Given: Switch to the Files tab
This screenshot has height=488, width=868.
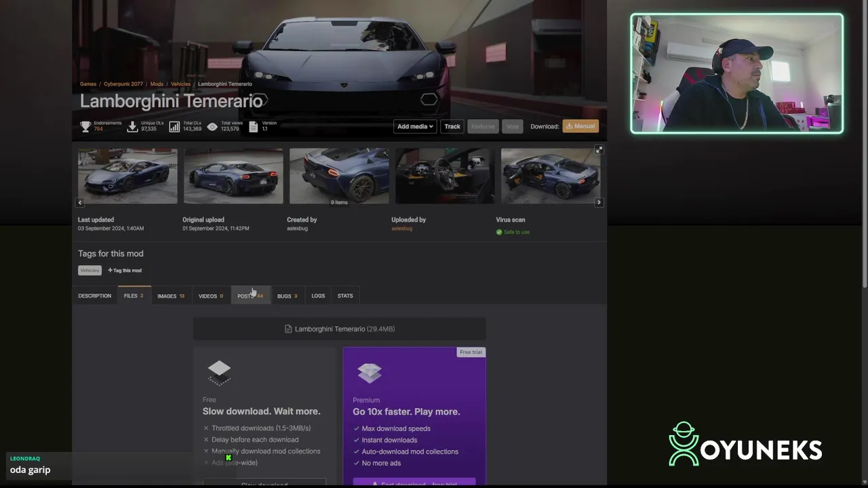Looking at the screenshot, I should pyautogui.click(x=134, y=296).
